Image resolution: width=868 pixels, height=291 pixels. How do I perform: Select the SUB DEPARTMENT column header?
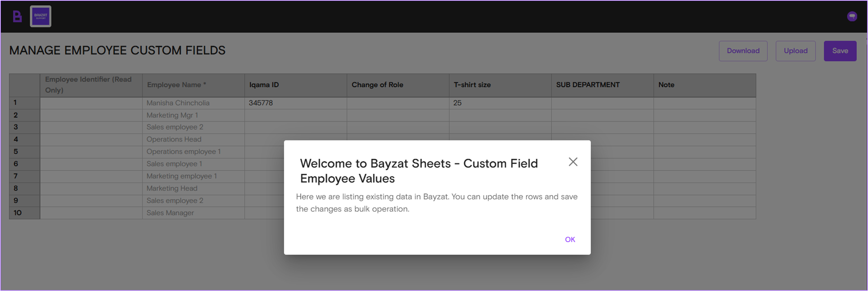pyautogui.click(x=602, y=85)
